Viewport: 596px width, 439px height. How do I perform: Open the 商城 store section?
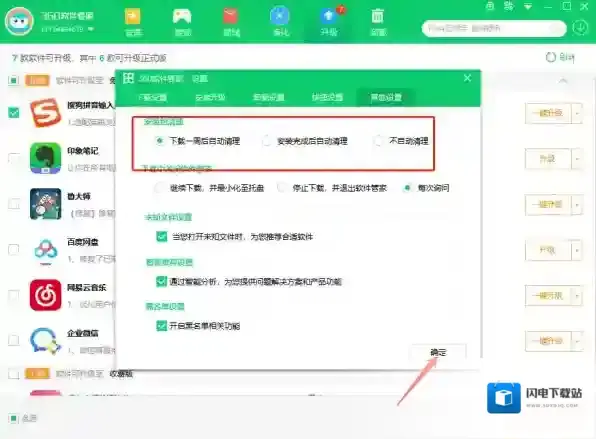[x=231, y=22]
